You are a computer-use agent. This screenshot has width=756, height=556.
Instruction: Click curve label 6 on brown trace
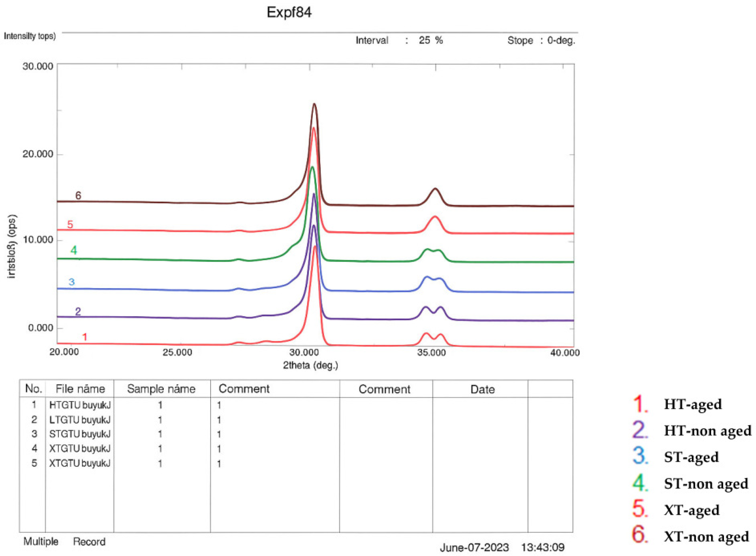click(78, 195)
